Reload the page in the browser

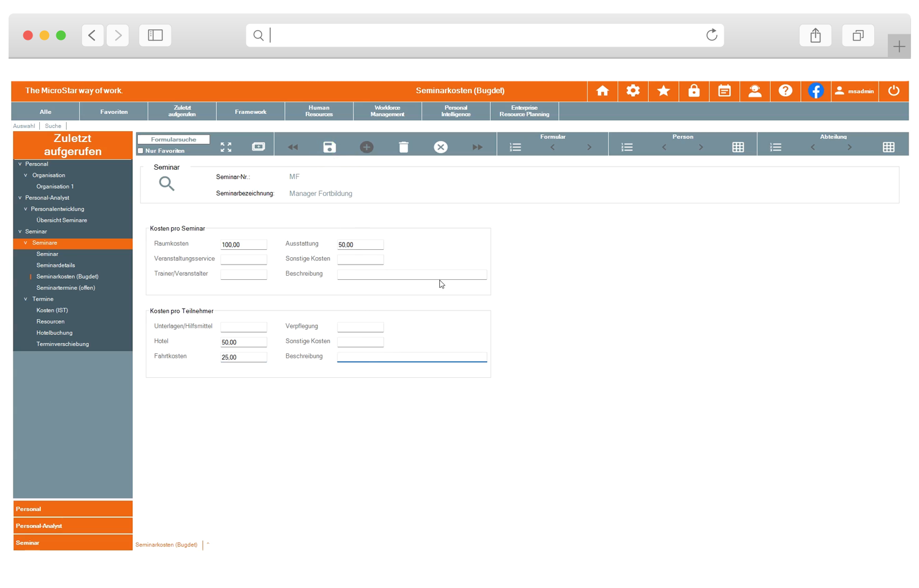click(x=711, y=35)
